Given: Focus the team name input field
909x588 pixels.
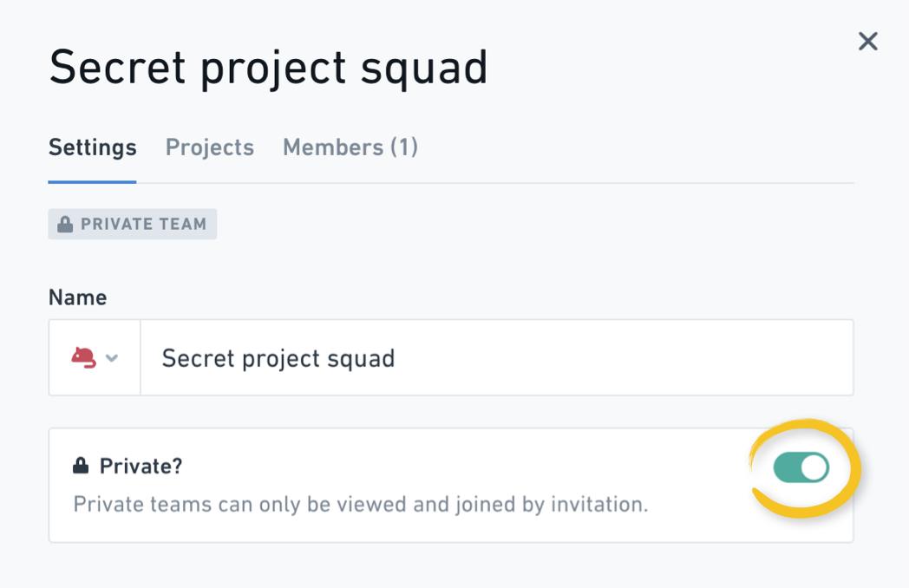Looking at the screenshot, I should pyautogui.click(x=497, y=357).
